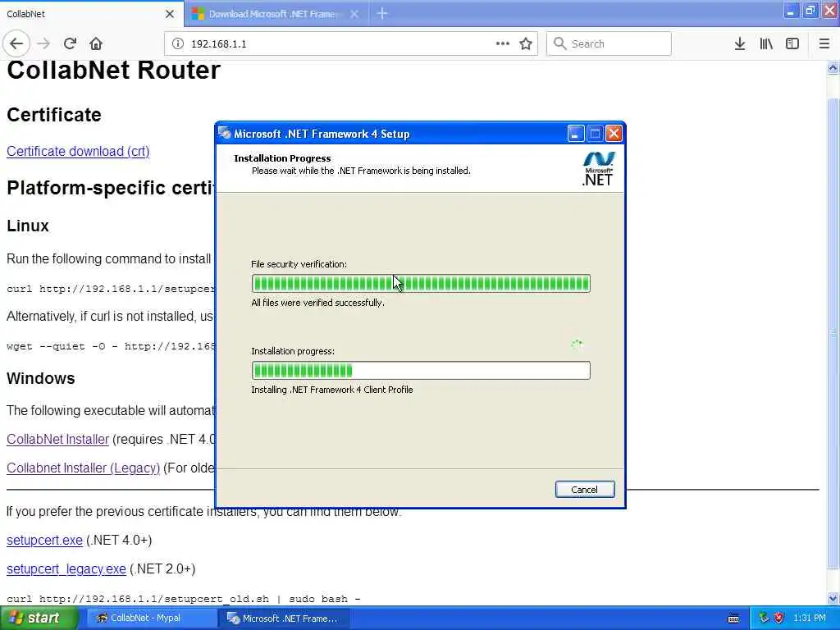The height and width of the screenshot is (630, 840).
Task: Open the Windows start menu
Action: point(39,619)
